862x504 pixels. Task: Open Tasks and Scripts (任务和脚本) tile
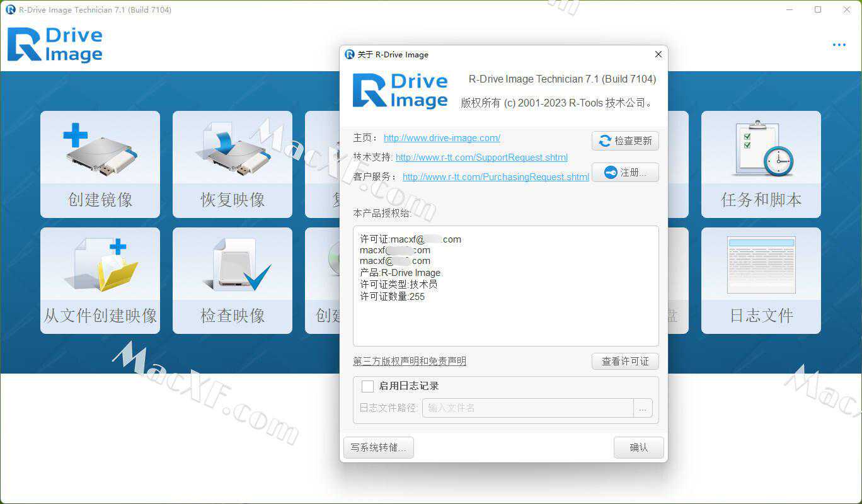(761, 164)
